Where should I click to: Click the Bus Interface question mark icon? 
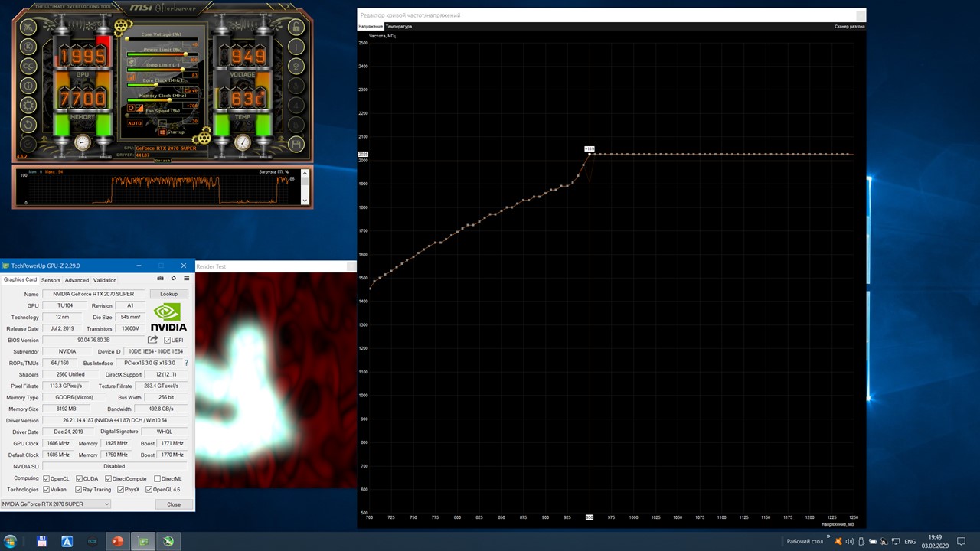pos(186,363)
